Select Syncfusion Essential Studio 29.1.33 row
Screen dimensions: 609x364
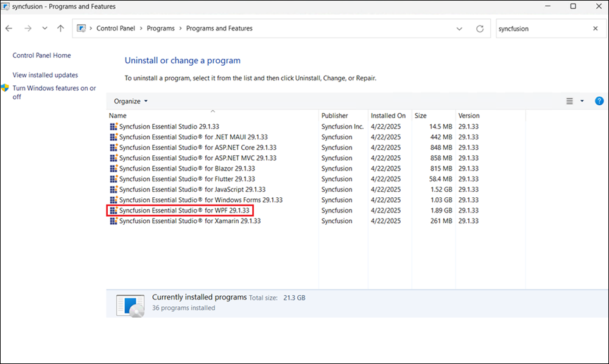coord(169,127)
